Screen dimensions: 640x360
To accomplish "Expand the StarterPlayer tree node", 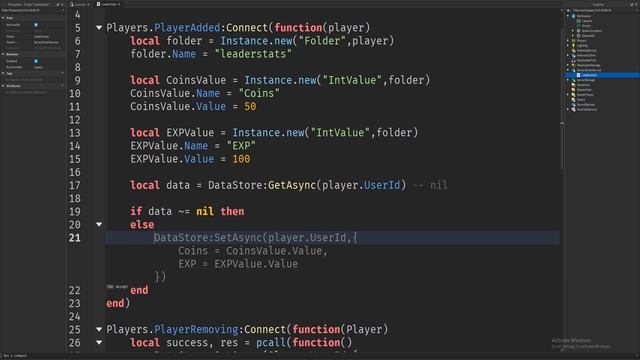I will coord(568,95).
